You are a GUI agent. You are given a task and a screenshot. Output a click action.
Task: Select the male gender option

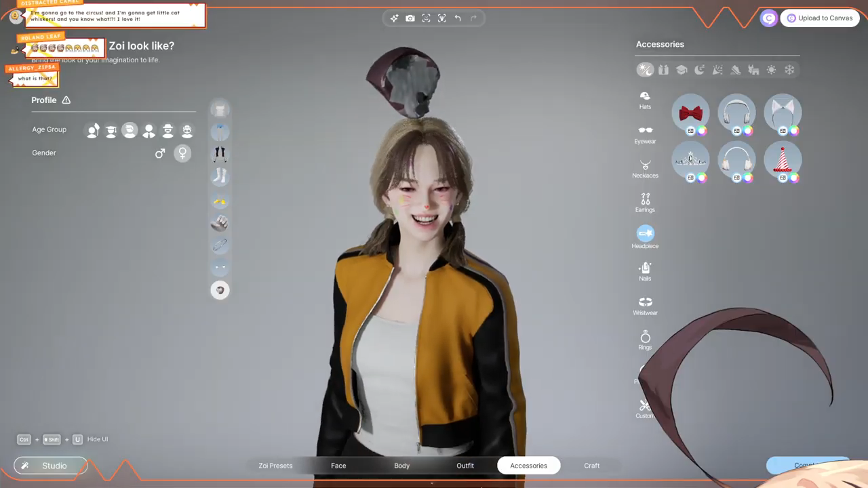click(x=160, y=153)
